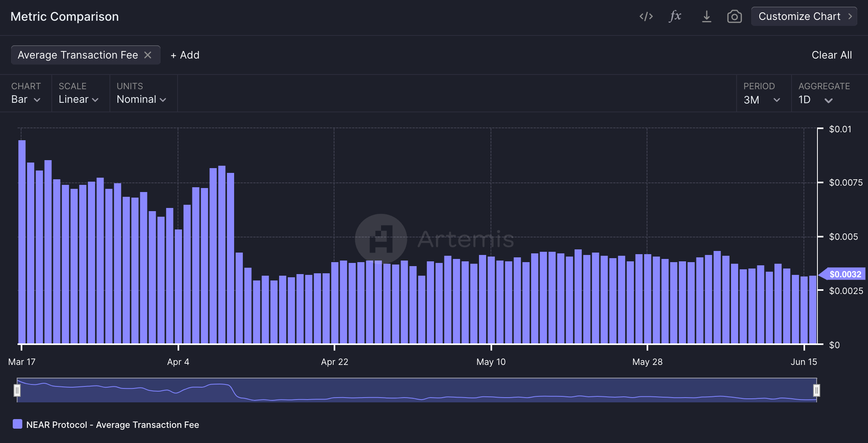
Task: Click the $0.0032 current value marker
Action: tap(845, 274)
